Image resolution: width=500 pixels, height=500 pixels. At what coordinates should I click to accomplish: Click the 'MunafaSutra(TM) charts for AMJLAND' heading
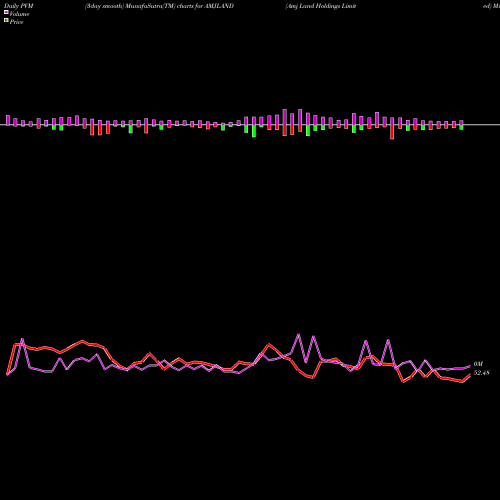pos(180,6)
